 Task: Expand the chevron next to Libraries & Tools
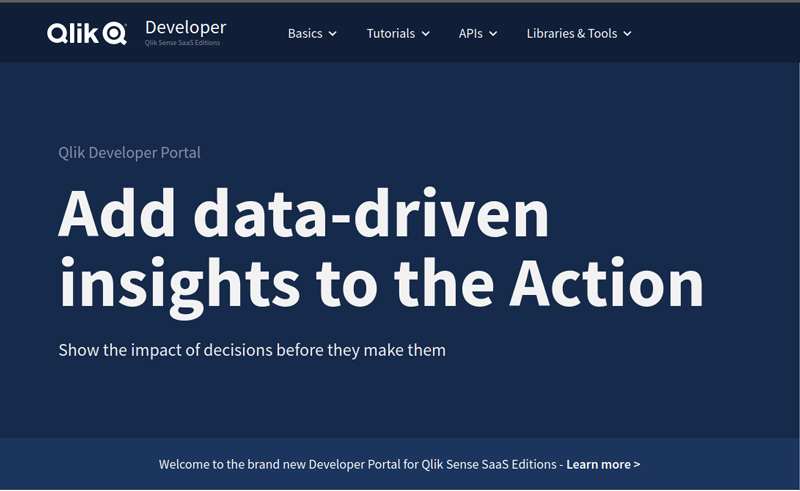point(628,34)
